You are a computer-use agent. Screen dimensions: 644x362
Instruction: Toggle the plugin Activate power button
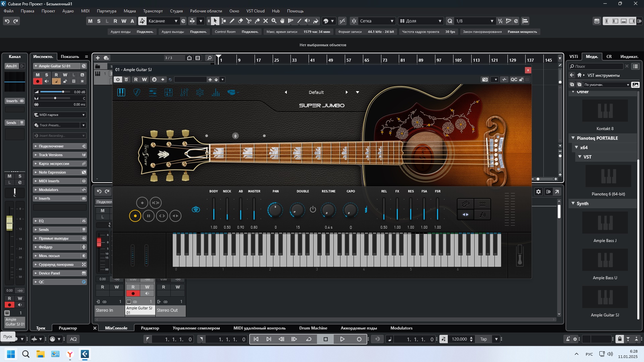(x=118, y=79)
